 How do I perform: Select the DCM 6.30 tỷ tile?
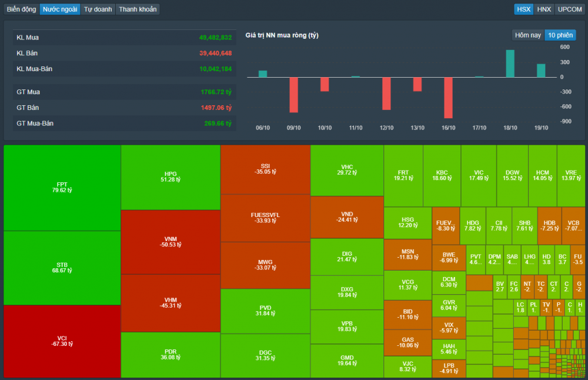coord(449,282)
